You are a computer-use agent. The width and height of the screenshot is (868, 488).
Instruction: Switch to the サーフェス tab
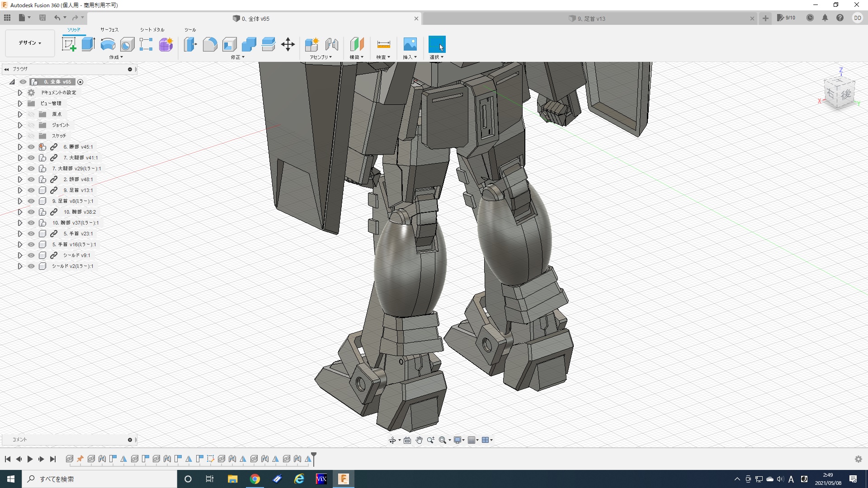tap(109, 30)
